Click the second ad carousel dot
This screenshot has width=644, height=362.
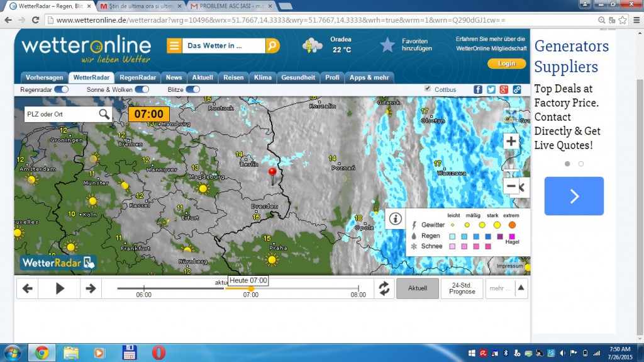pyautogui.click(x=580, y=164)
